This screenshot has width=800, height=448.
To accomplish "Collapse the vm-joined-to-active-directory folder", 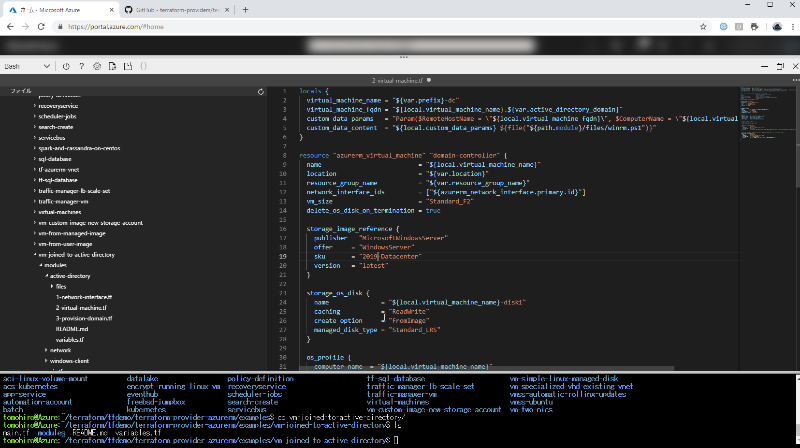I will click(x=35, y=255).
